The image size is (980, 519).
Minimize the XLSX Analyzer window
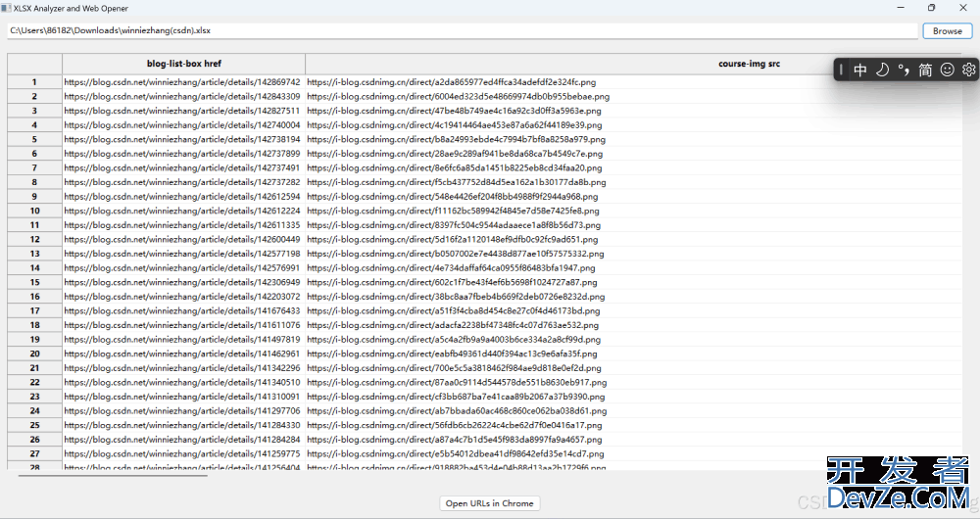pyautogui.click(x=901, y=8)
